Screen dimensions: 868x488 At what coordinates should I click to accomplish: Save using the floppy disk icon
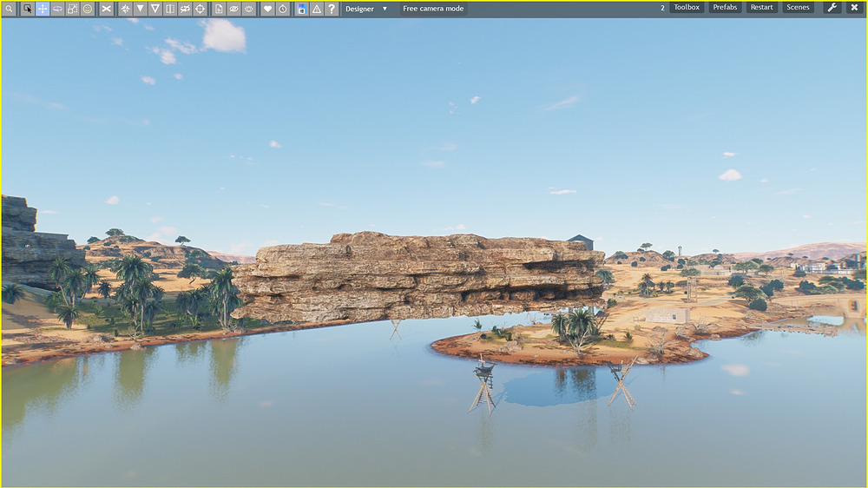pos(301,9)
